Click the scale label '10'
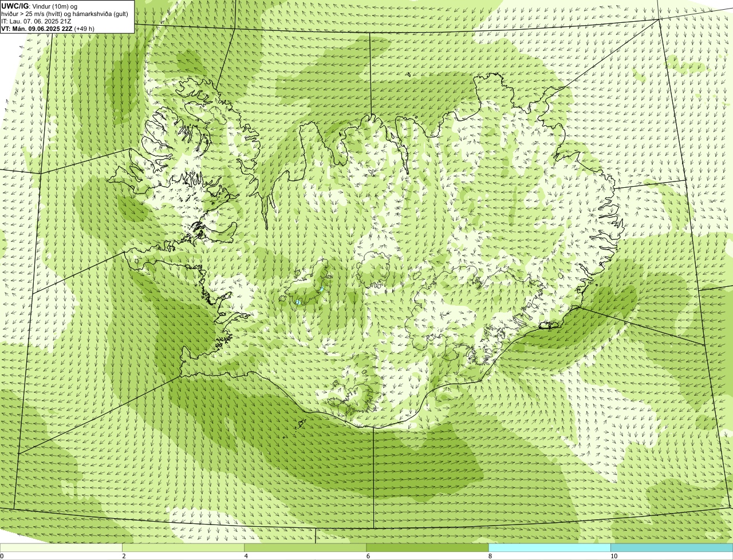The width and height of the screenshot is (733, 560). pyautogui.click(x=613, y=556)
